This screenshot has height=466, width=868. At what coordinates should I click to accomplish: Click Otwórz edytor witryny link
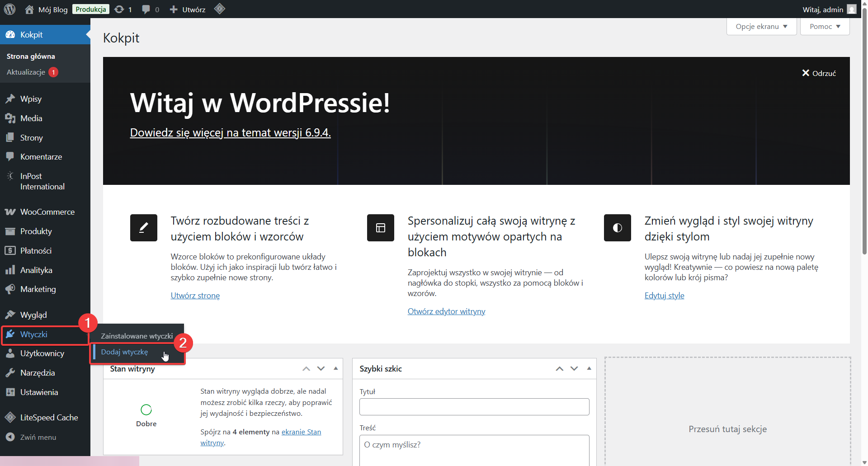coord(446,311)
